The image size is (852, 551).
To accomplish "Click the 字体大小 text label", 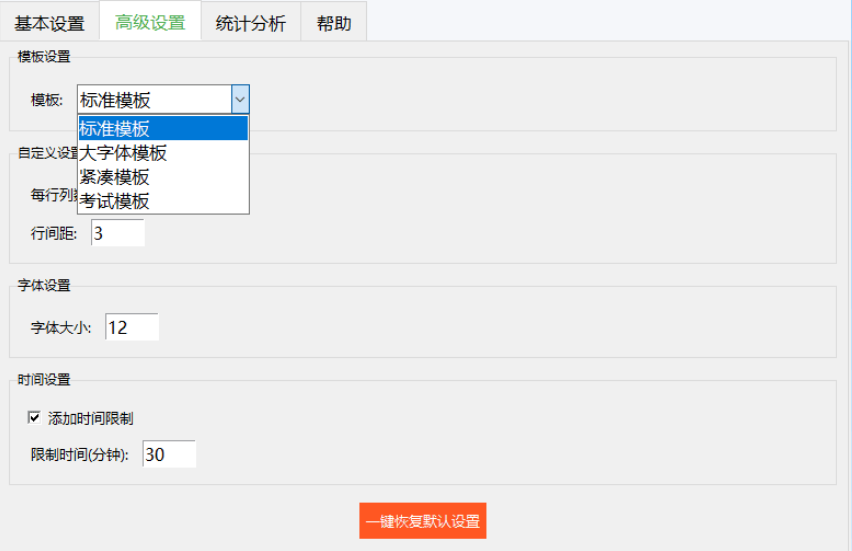I will click(x=60, y=327).
